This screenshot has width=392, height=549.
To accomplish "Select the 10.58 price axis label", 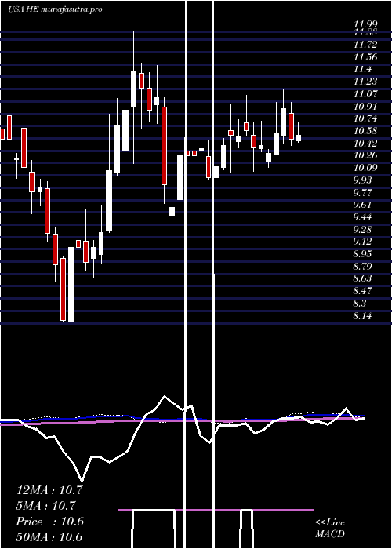I will [x=365, y=131].
